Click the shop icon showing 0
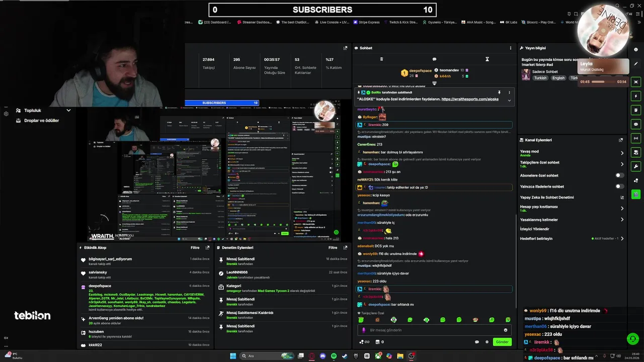This screenshot has width=644, height=362. (379, 342)
